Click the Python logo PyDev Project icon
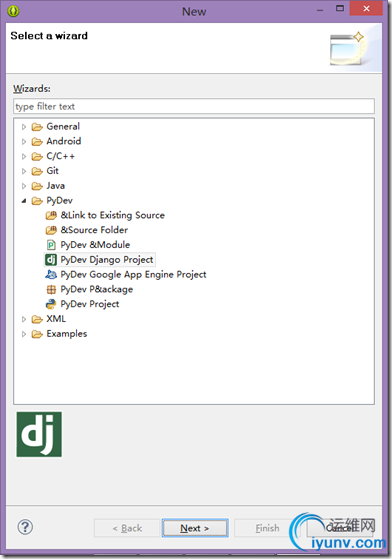Viewport: 392px width, 559px height. pos(51,304)
